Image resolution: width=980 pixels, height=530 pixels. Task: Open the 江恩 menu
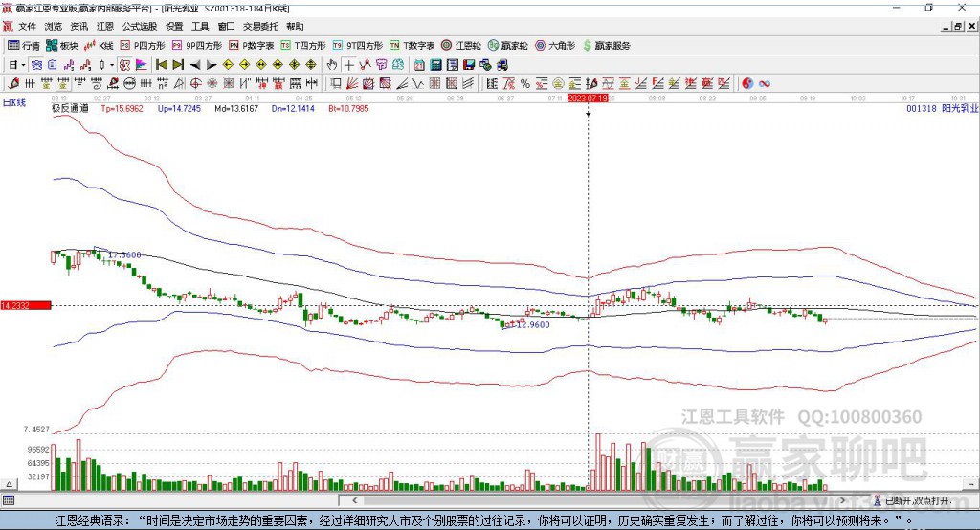[105, 26]
